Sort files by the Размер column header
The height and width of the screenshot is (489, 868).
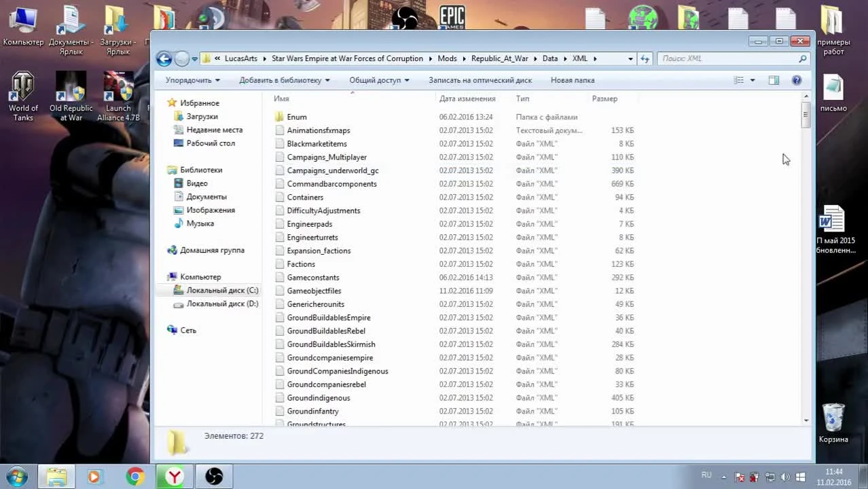coord(604,99)
